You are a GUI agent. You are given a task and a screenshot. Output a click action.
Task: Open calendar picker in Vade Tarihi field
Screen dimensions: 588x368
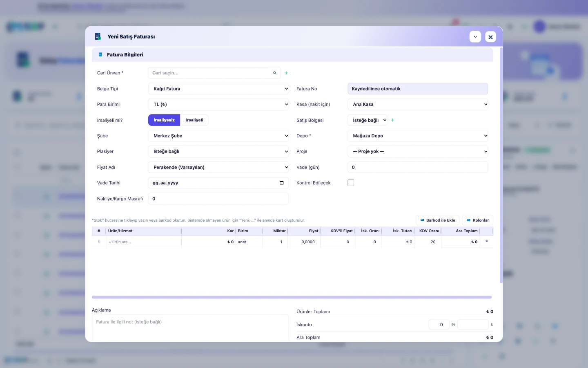click(x=281, y=183)
